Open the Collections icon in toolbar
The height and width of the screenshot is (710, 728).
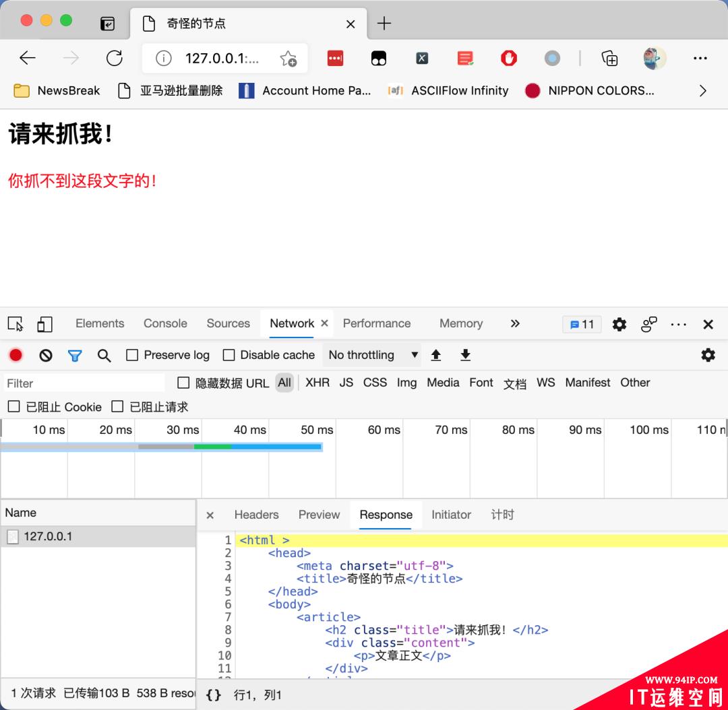(x=609, y=58)
